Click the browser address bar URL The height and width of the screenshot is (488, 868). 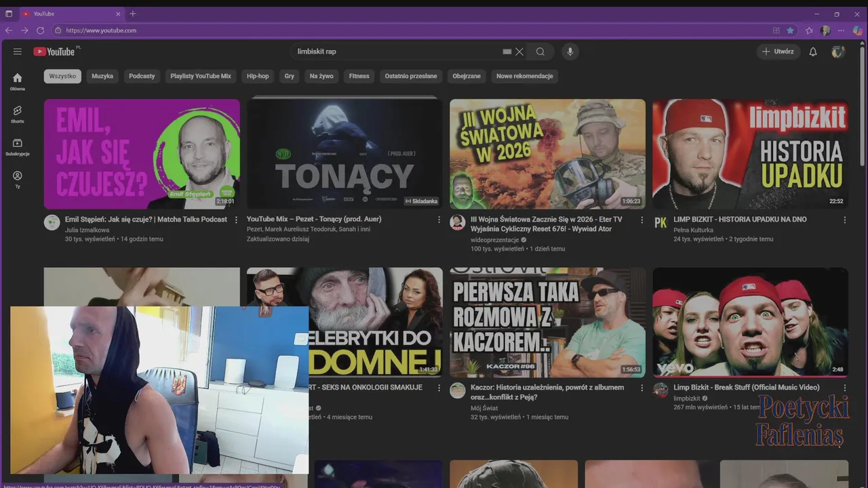[x=101, y=30]
